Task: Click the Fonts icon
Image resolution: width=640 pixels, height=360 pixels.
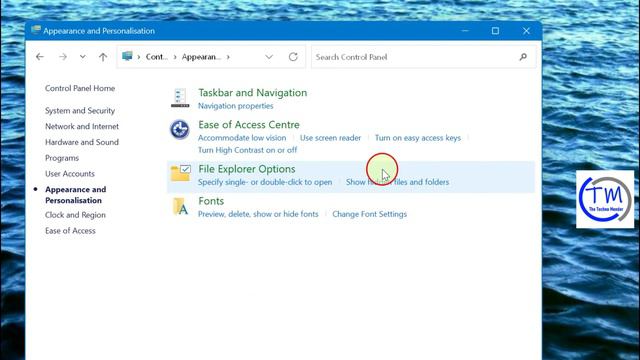Action: pos(180,206)
